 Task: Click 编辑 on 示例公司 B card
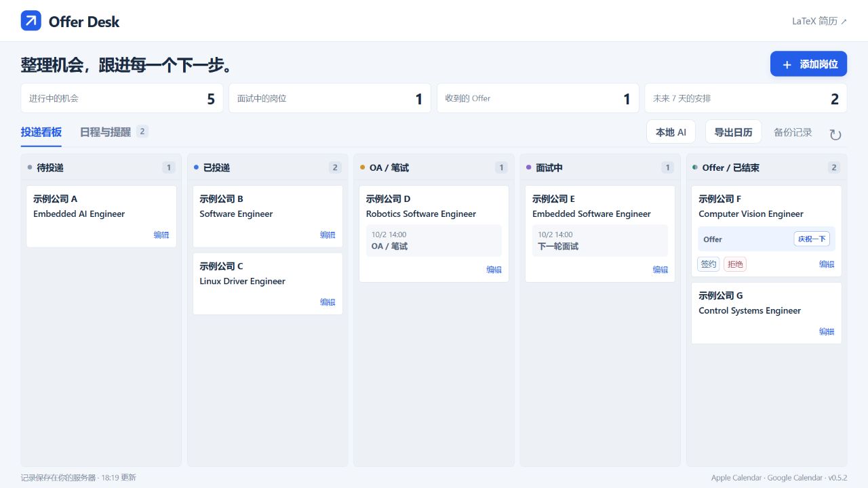(328, 235)
